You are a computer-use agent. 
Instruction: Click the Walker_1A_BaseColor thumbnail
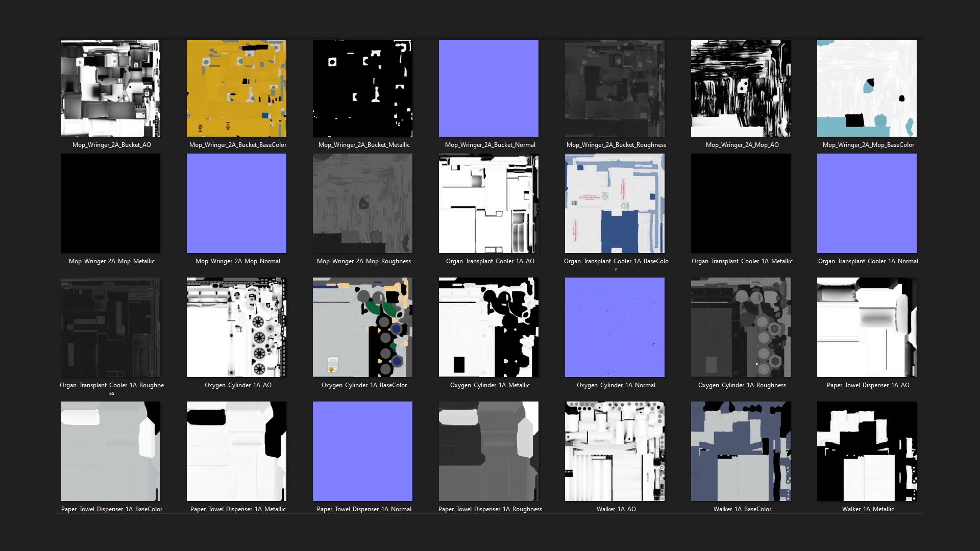click(x=741, y=451)
